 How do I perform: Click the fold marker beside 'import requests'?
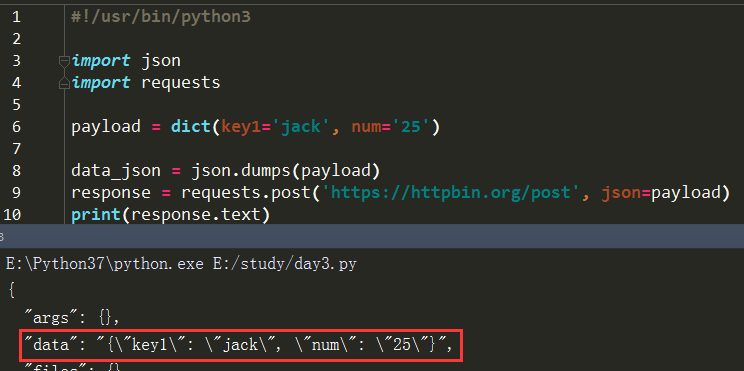[64, 83]
